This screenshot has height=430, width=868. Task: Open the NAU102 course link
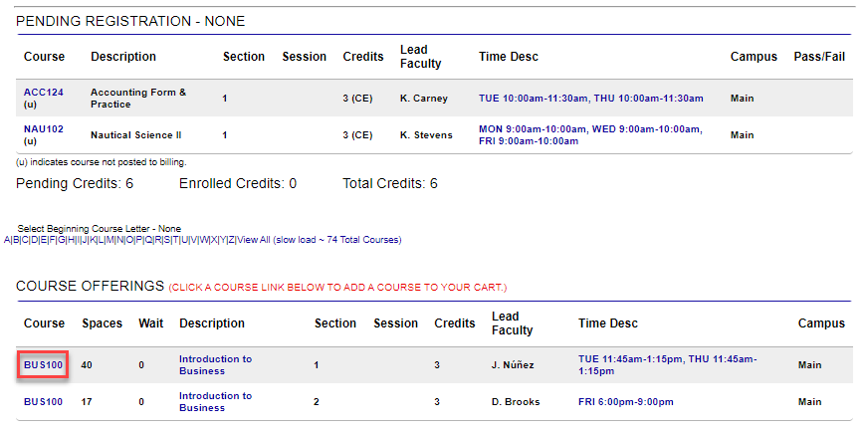point(43,128)
